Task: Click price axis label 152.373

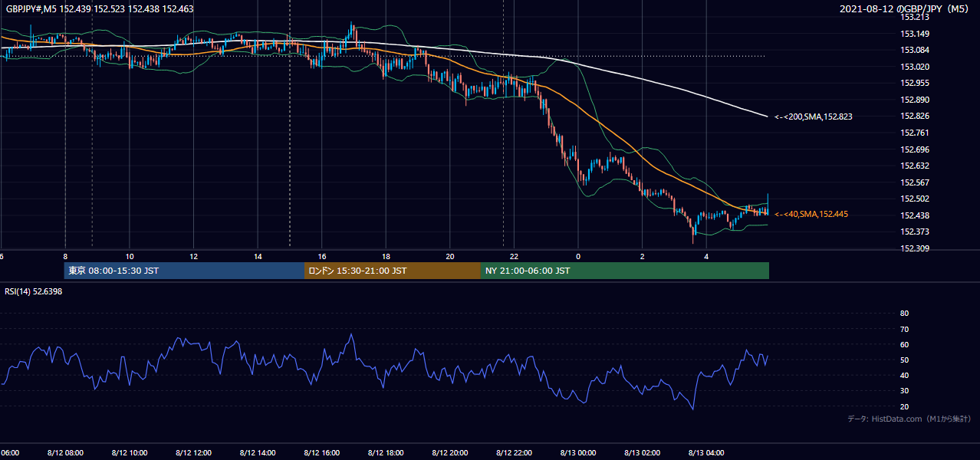Action: click(915, 232)
